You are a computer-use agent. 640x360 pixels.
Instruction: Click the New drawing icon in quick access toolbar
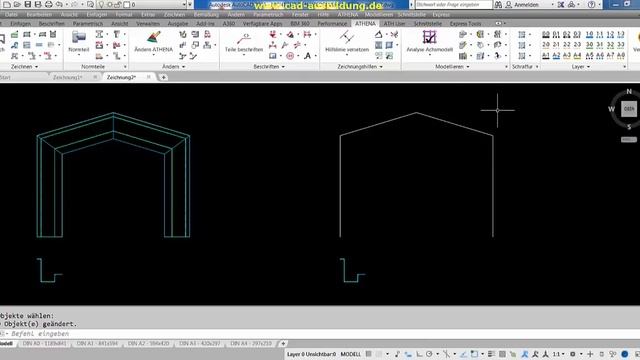click(x=7, y=4)
